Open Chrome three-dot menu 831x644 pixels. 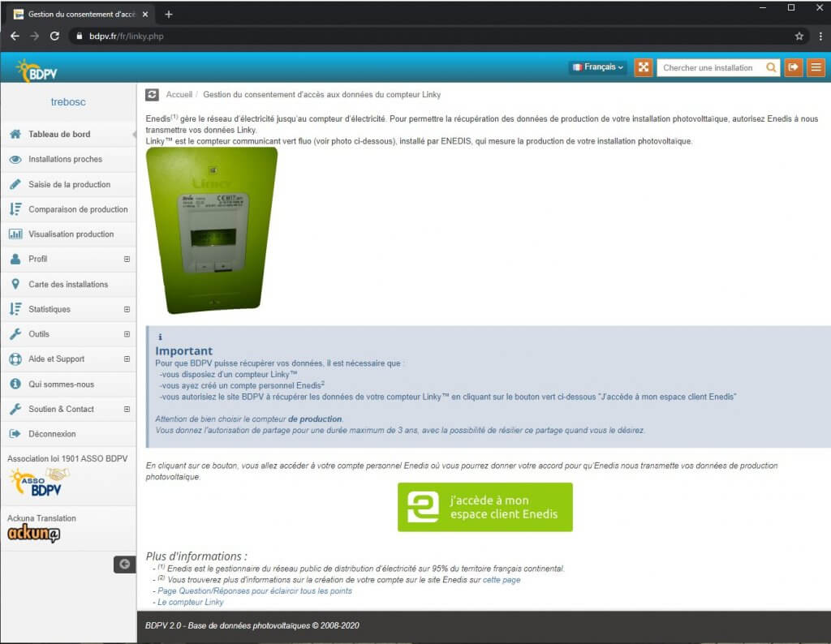click(x=820, y=36)
